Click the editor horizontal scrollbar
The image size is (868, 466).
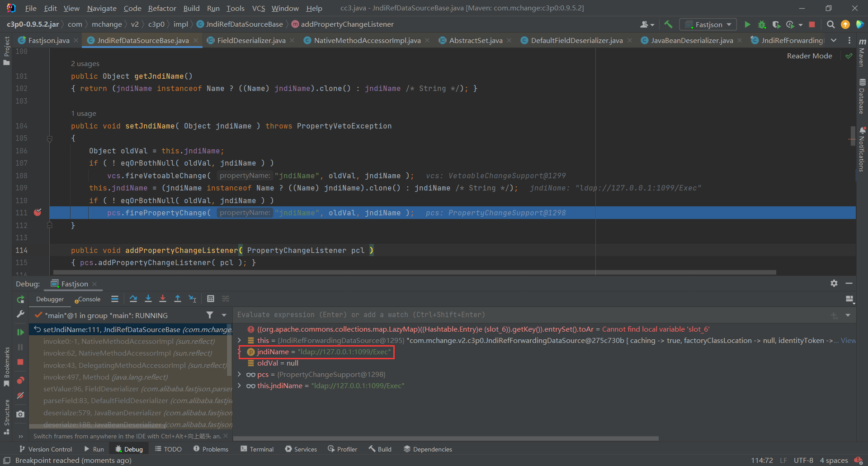tap(415, 272)
